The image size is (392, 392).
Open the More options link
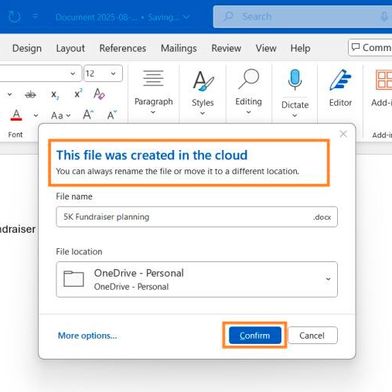coord(87,335)
